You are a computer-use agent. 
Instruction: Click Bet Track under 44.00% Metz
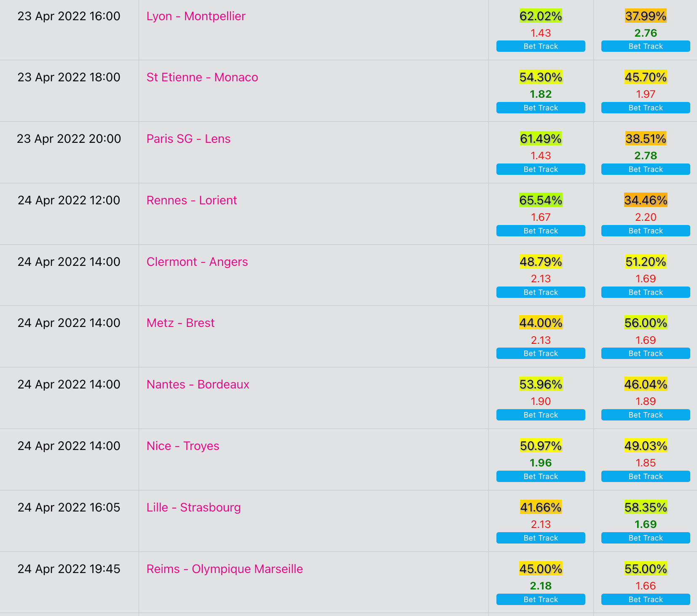pyautogui.click(x=541, y=354)
